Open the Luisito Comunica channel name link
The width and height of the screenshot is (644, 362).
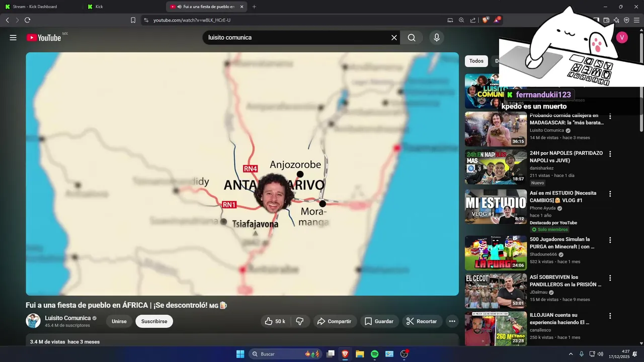point(68,318)
